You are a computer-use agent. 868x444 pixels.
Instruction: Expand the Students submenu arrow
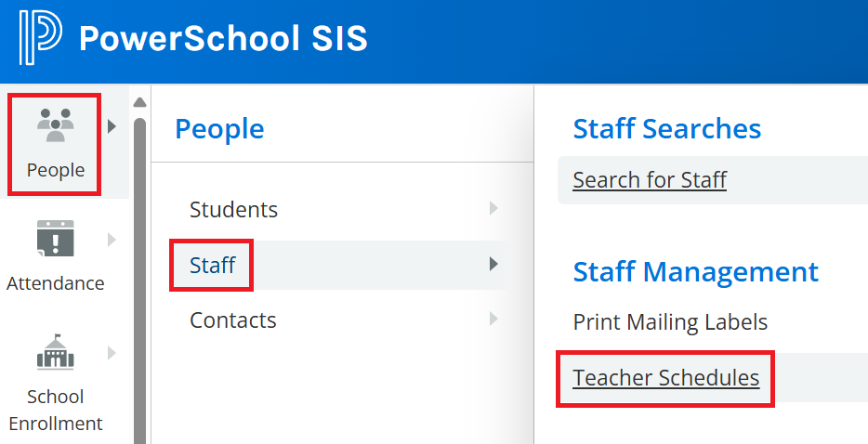click(493, 209)
